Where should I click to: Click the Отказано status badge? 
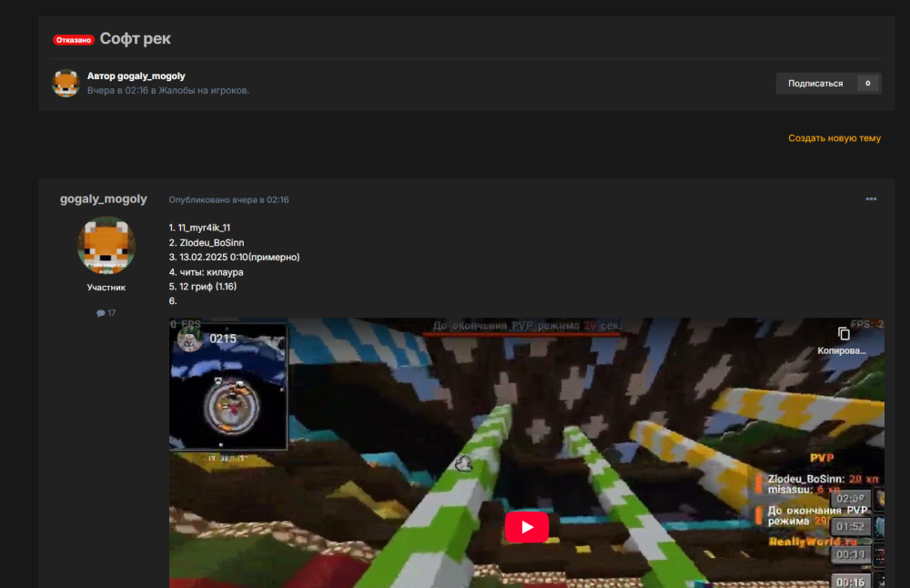(73, 40)
